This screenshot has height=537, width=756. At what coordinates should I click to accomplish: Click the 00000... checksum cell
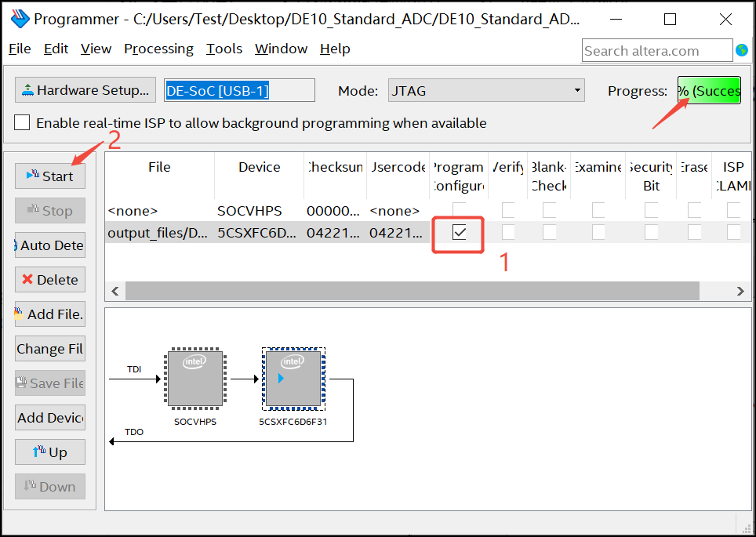pos(336,211)
